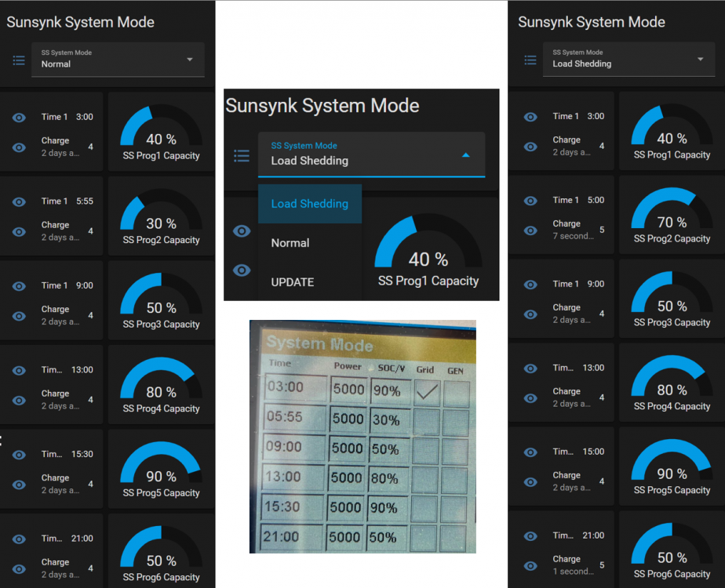The height and width of the screenshot is (588, 725).
Task: Click the 15:30 time value in left panel
Action: [x=82, y=454]
